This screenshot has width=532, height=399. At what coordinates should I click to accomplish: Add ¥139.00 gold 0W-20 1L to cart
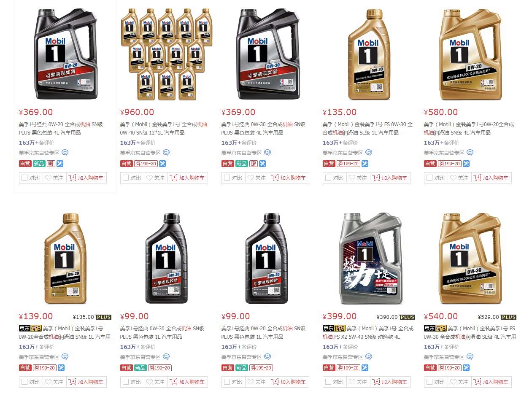pyautogui.click(x=86, y=382)
